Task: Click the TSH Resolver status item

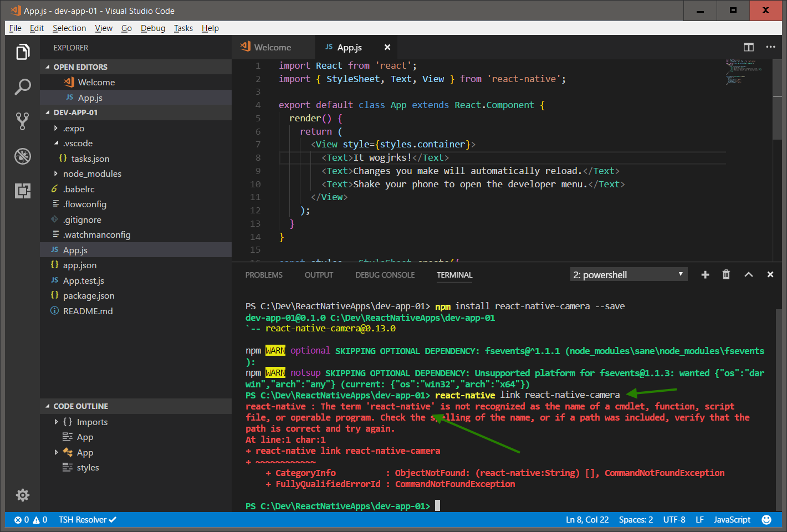Action: (x=88, y=520)
